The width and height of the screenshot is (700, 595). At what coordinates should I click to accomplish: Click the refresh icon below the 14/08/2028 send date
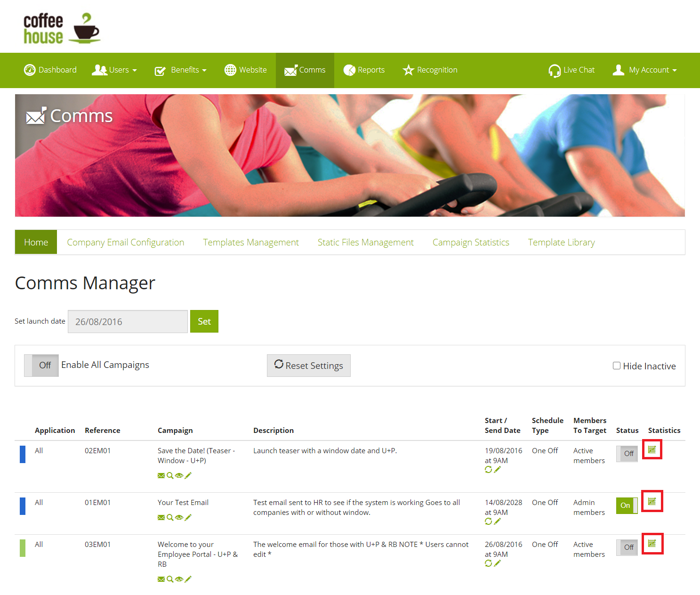point(489,521)
